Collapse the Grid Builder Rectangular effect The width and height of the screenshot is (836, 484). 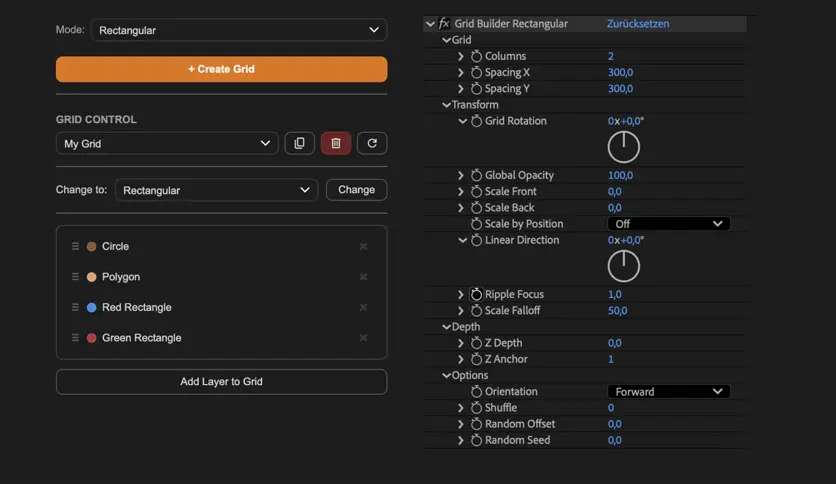tap(430, 24)
